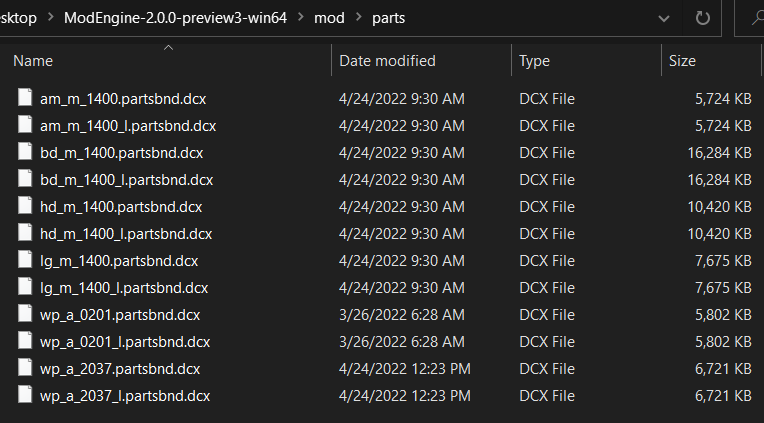Refresh the parts folder view
Viewport: 764px width, 423px height.
tap(702, 18)
